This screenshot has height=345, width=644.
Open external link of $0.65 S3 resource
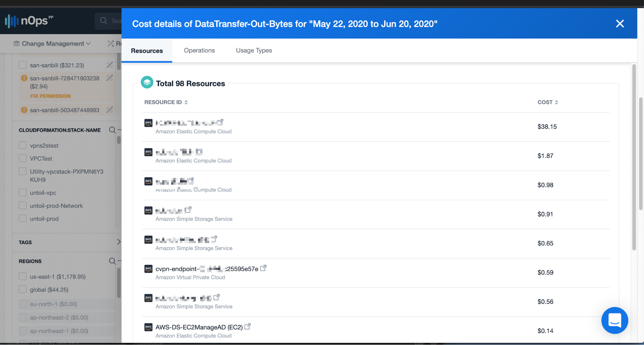(x=214, y=239)
